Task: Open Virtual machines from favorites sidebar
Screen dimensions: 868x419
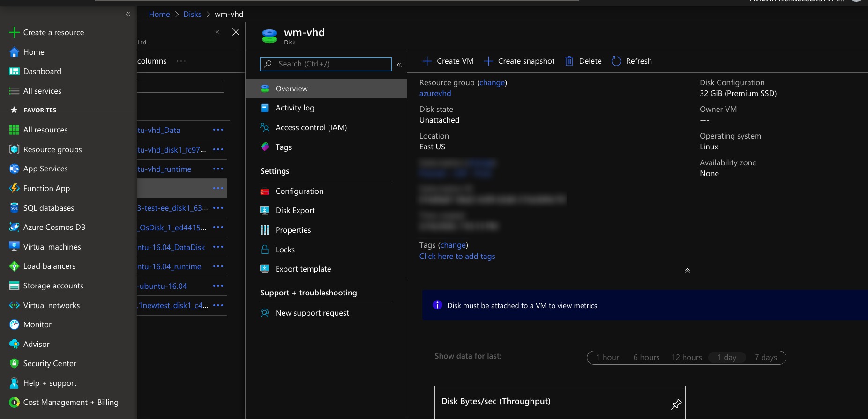Action: (52, 247)
